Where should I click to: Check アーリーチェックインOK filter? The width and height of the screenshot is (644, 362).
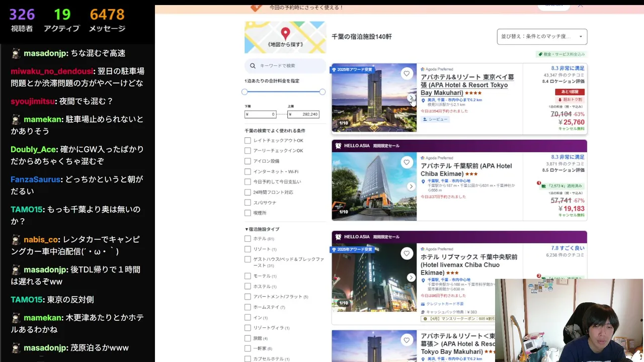click(x=248, y=151)
